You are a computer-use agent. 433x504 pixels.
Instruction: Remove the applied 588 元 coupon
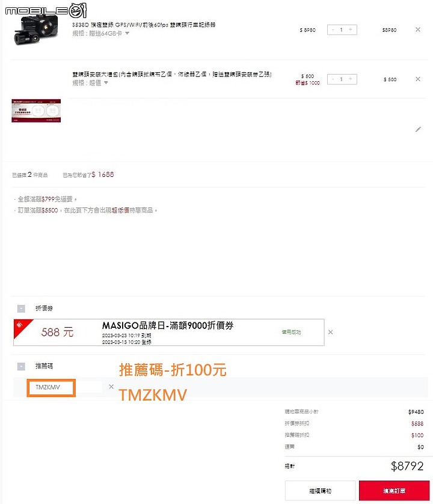pos(330,332)
